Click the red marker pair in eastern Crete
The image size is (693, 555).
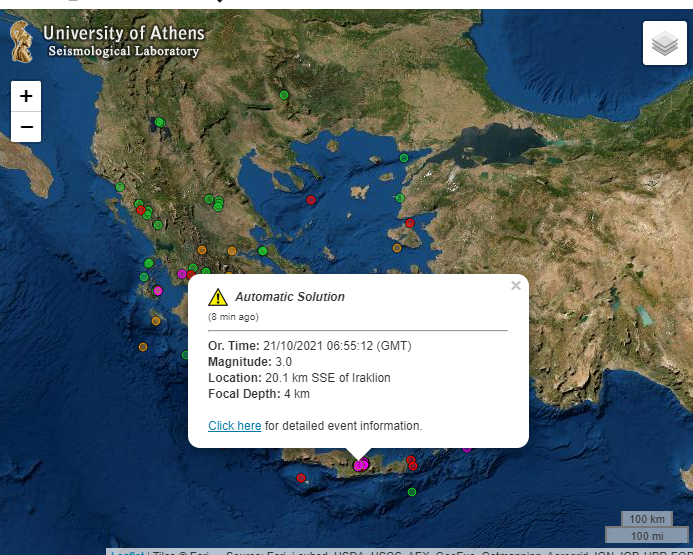tap(411, 463)
